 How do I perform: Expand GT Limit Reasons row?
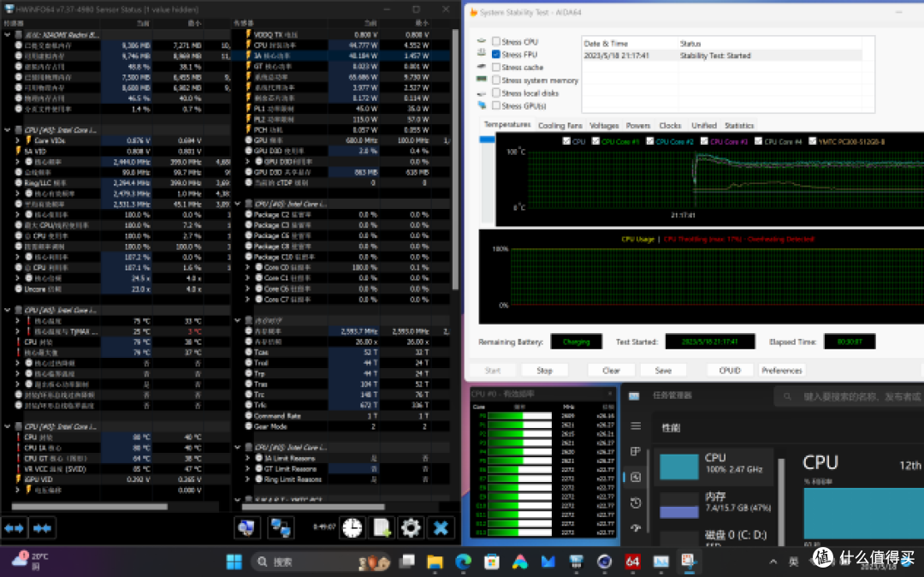pos(248,468)
